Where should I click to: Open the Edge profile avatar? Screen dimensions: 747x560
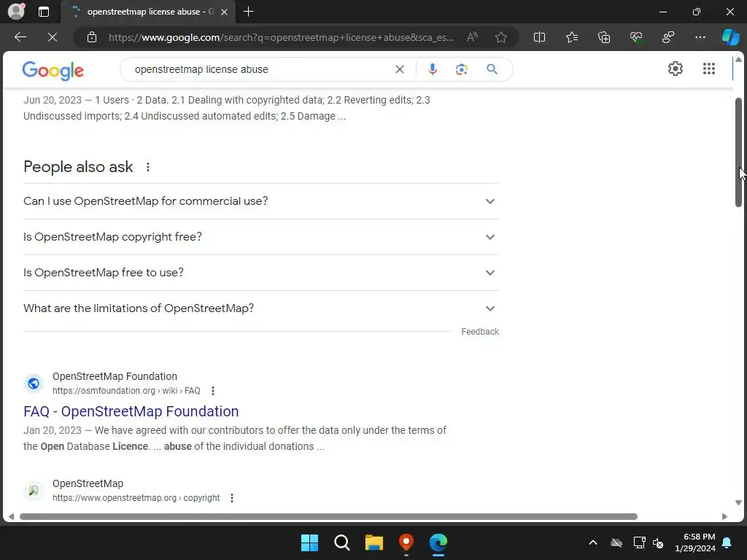pyautogui.click(x=16, y=12)
